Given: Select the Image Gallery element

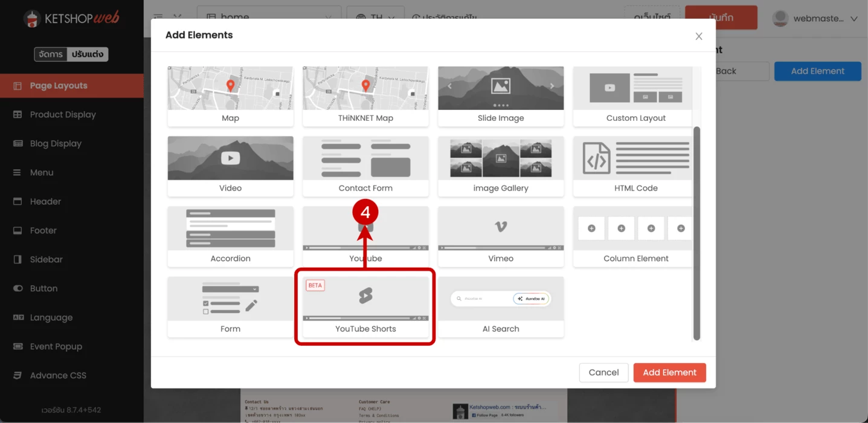Looking at the screenshot, I should 500,166.
